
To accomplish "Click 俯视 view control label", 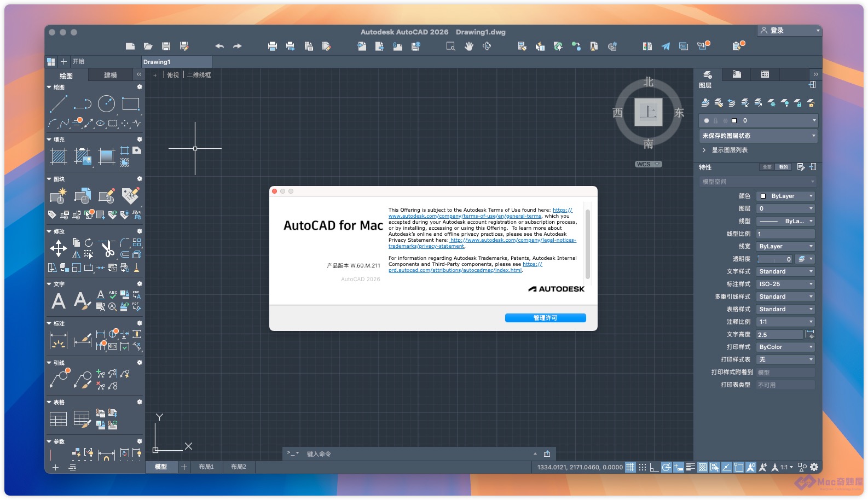I will [173, 75].
